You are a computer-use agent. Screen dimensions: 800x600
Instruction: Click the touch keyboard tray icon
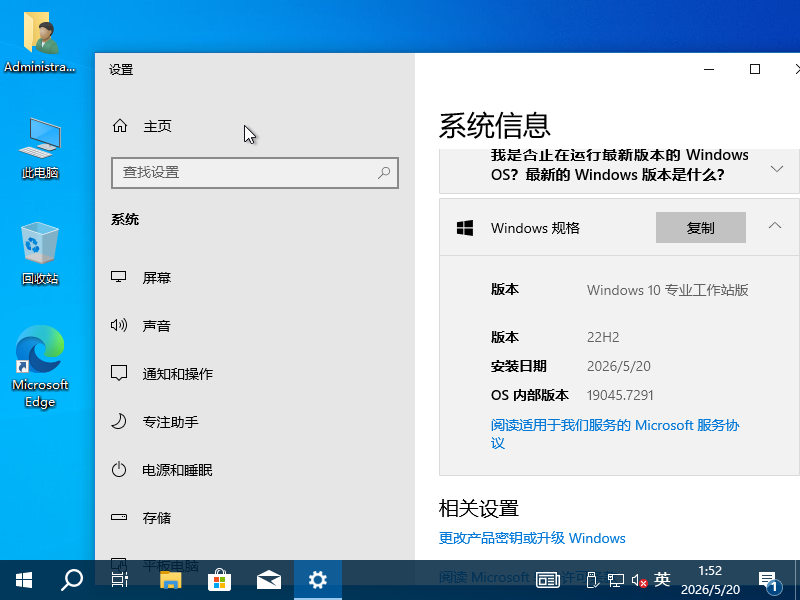547,580
